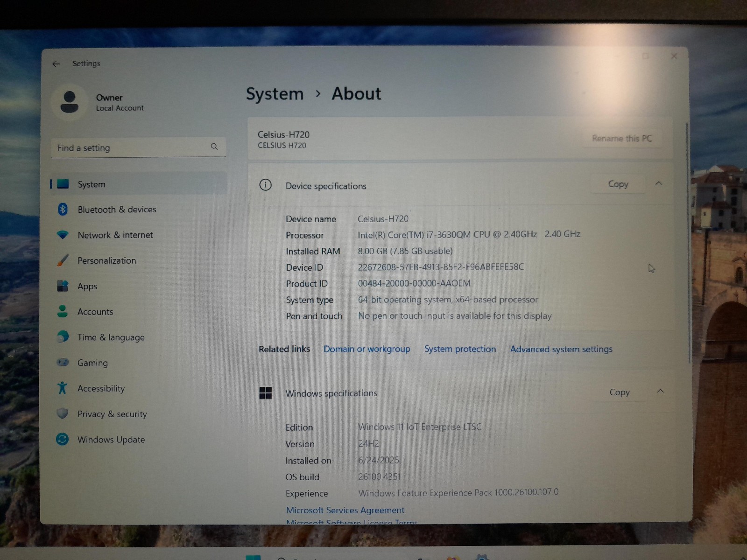
Task: Click the Settings window vertical scrollbar
Action: (x=688, y=243)
